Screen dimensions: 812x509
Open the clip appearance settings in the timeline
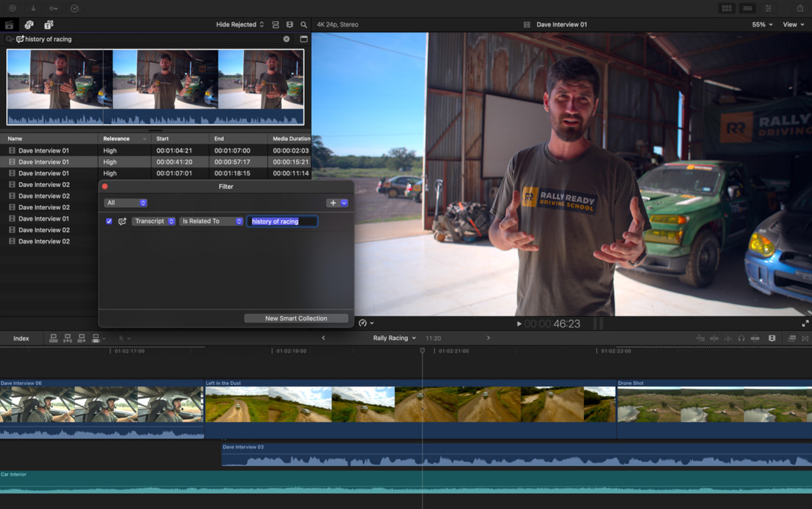coord(771,338)
